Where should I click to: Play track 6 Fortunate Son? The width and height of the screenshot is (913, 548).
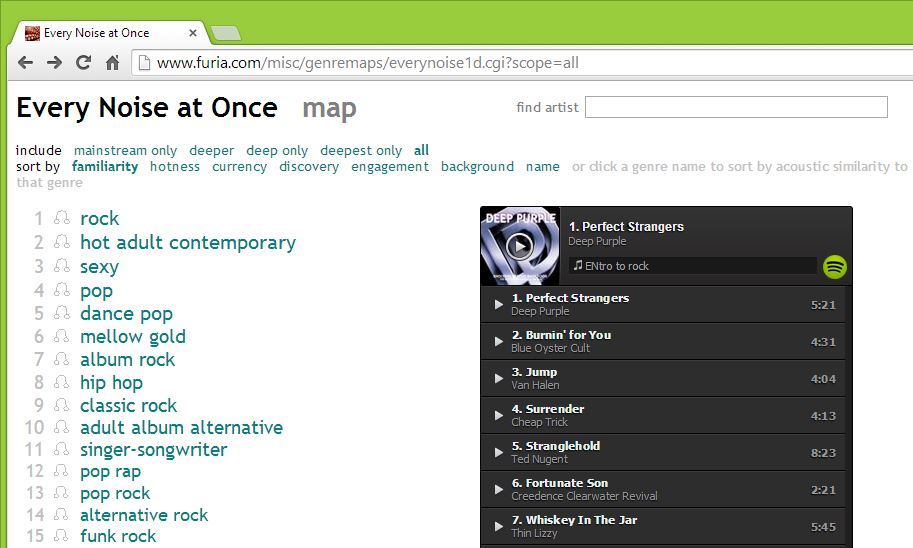click(x=498, y=489)
